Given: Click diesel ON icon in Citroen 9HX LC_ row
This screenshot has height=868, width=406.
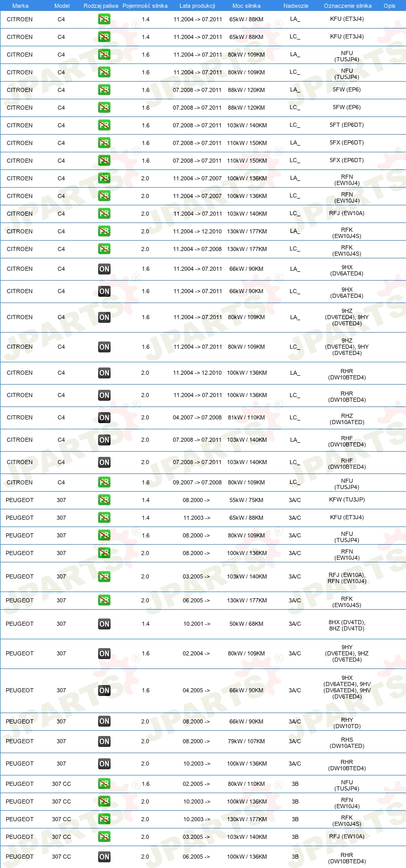Looking at the screenshot, I should [104, 292].
